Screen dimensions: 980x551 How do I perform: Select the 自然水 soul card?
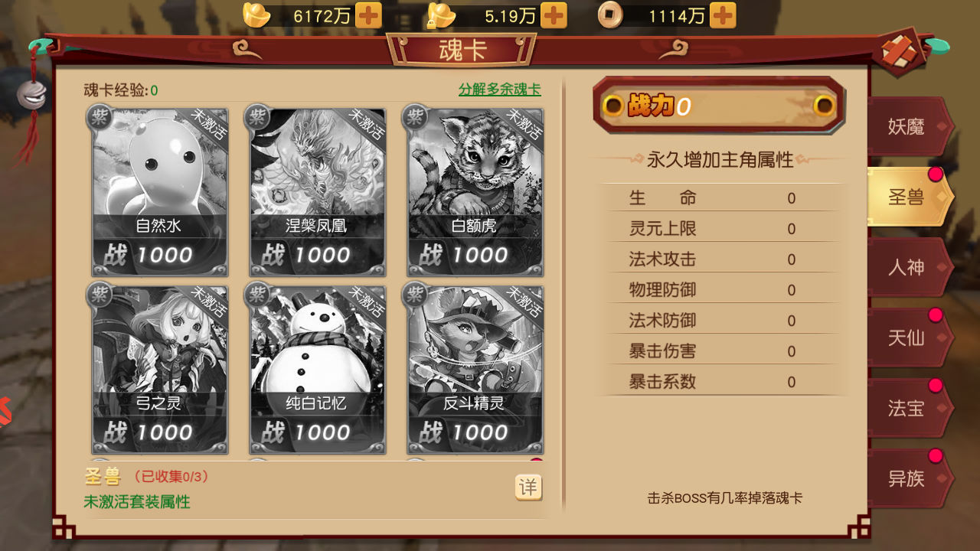point(160,191)
